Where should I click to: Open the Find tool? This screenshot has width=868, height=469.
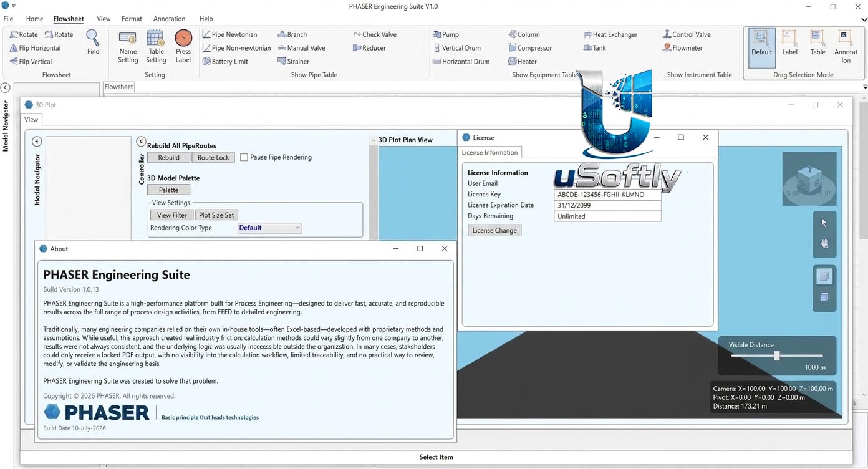pos(93,42)
